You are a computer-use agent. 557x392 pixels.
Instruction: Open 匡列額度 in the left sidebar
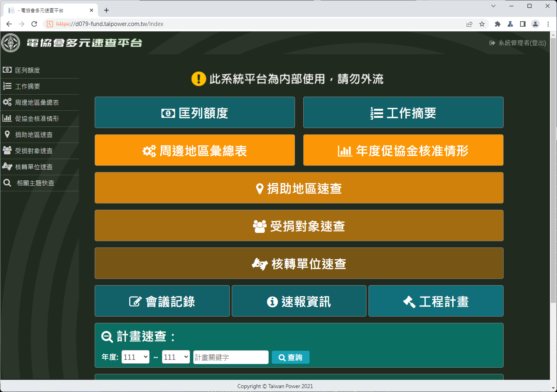pyautogui.click(x=40, y=70)
